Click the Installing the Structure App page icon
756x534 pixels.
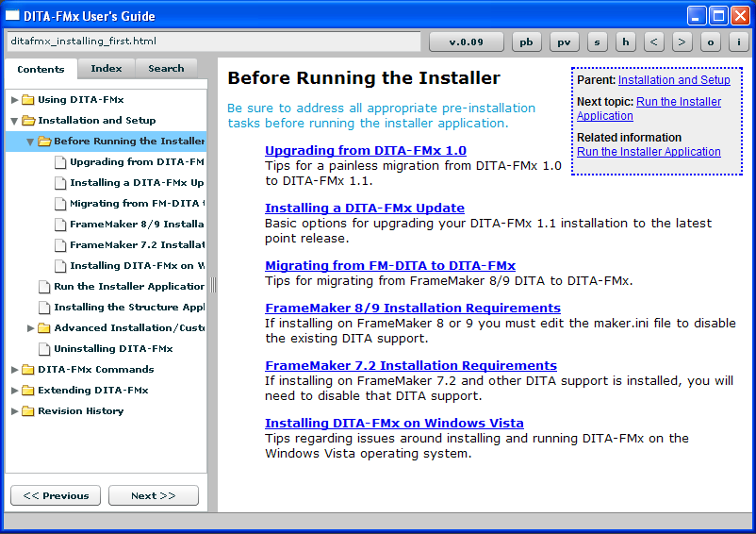tap(44, 308)
